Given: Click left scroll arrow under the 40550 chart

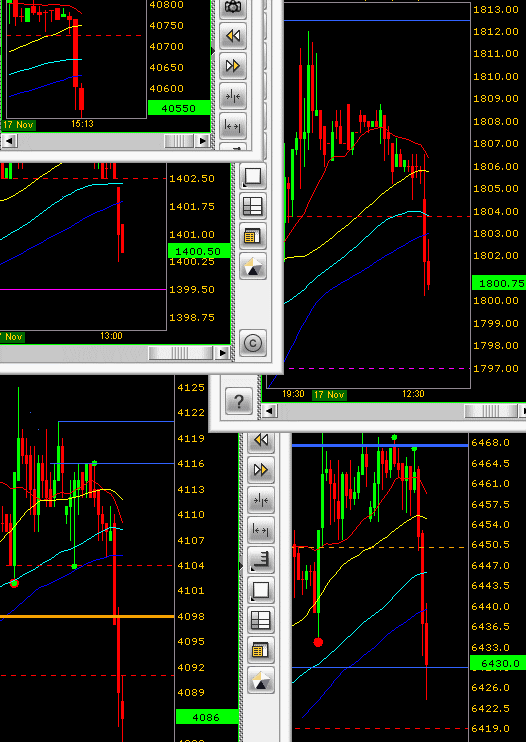Looking at the screenshot, I should [10, 141].
